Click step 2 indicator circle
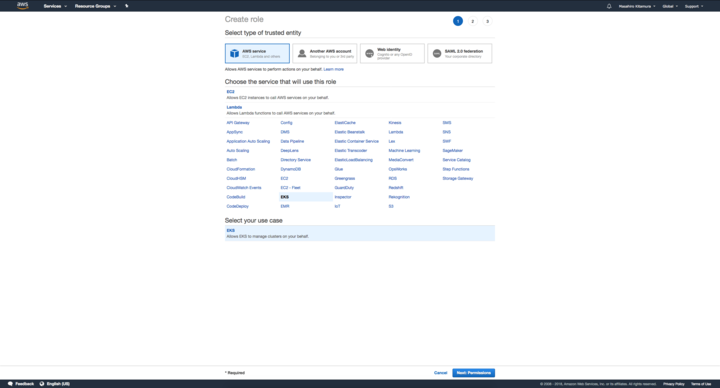This screenshot has width=720, height=388. pyautogui.click(x=472, y=21)
